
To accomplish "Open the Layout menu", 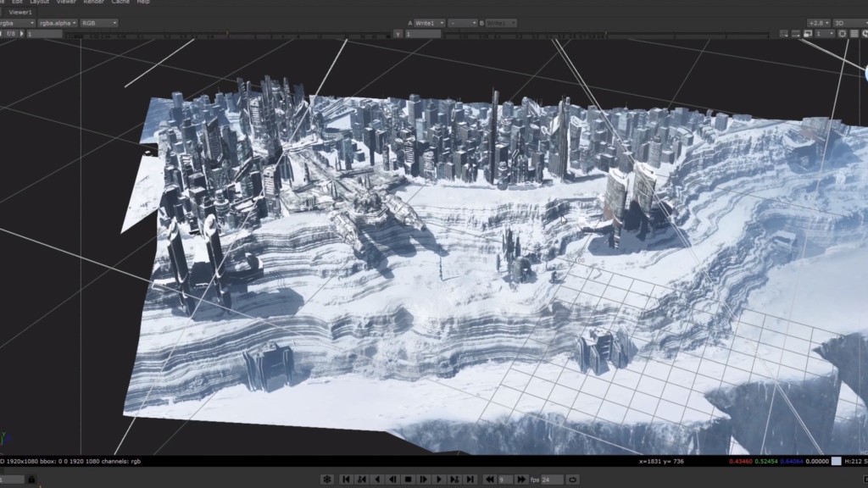I will pyautogui.click(x=39, y=3).
